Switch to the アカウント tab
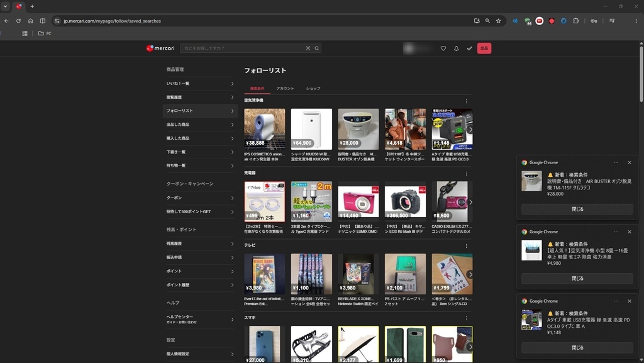The image size is (644, 363). point(285,89)
